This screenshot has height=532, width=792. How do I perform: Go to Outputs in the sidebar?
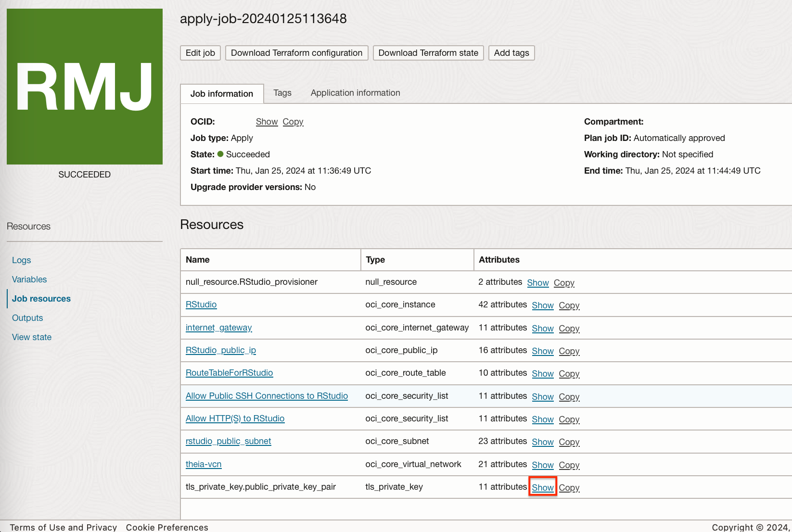pos(27,318)
